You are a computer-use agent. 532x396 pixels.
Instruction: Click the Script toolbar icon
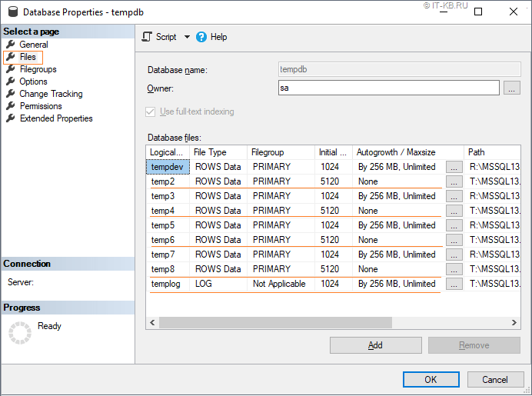pyautogui.click(x=148, y=37)
